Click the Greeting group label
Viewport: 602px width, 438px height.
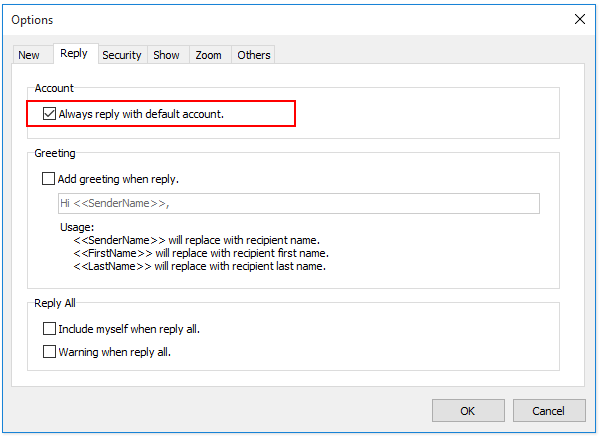[55, 153]
